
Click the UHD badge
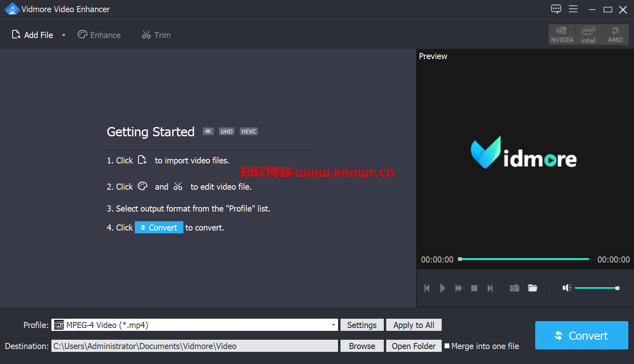tap(227, 131)
